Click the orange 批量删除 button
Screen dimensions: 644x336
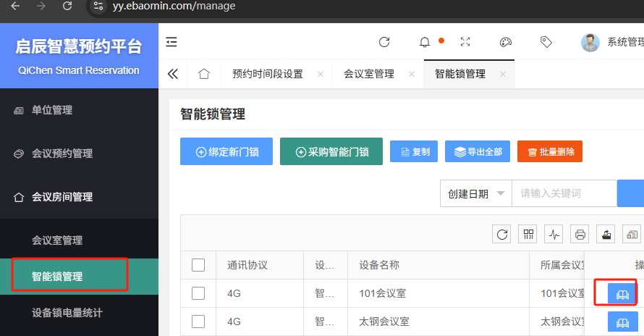pos(550,152)
